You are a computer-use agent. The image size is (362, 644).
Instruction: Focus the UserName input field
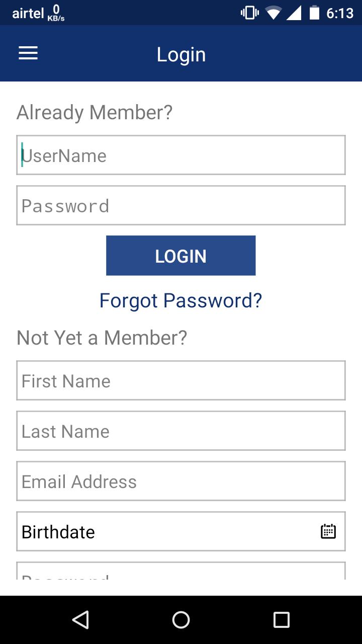(x=181, y=155)
